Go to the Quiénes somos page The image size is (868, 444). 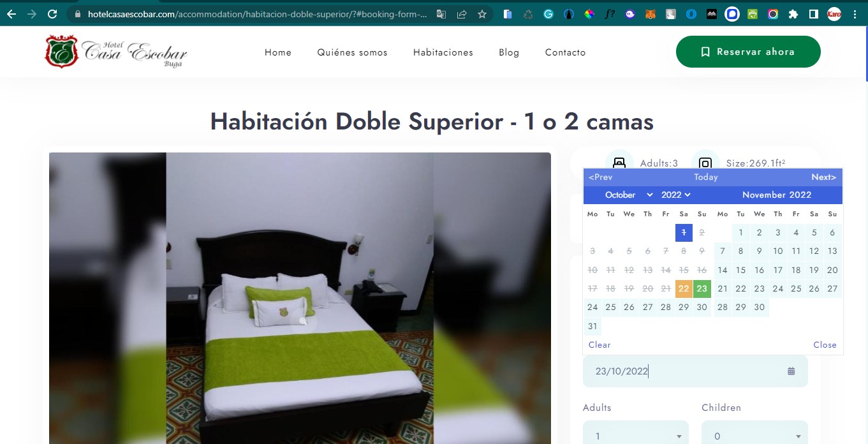352,52
